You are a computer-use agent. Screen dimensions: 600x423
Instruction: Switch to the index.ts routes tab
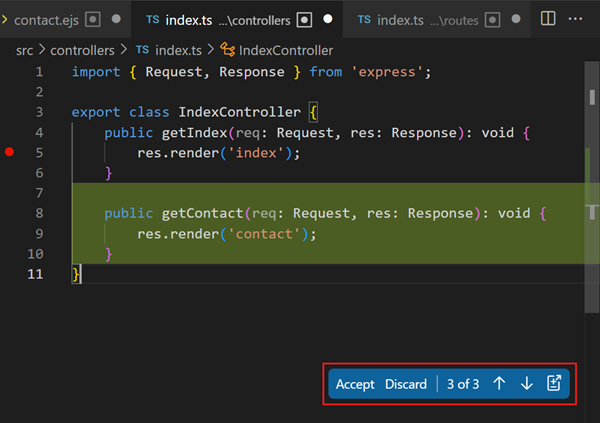(x=418, y=20)
